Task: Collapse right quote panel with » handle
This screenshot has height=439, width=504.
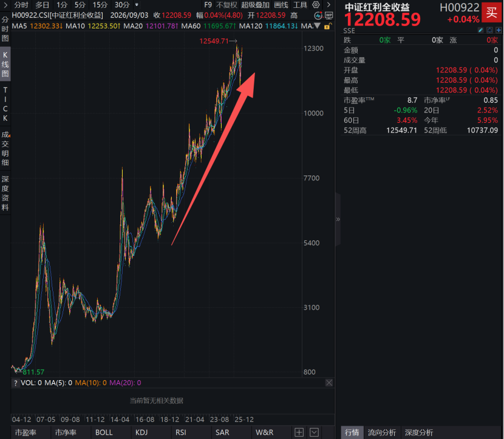Action: (338, 219)
